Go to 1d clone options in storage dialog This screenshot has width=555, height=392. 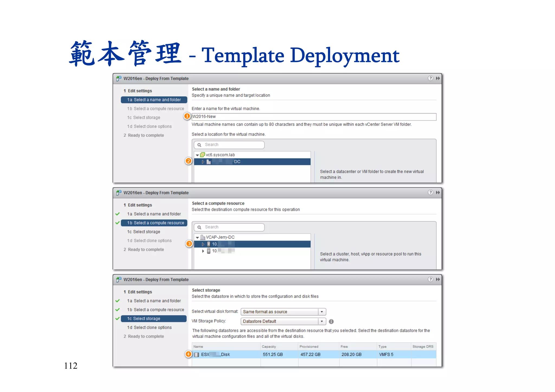(x=149, y=328)
